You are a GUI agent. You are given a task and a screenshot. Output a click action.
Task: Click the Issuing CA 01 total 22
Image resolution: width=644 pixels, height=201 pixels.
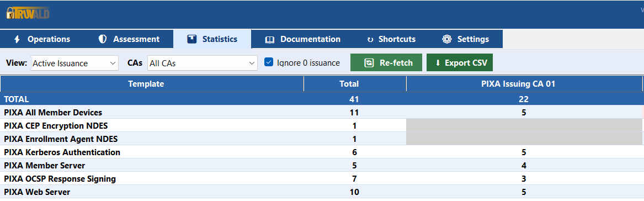pos(524,99)
